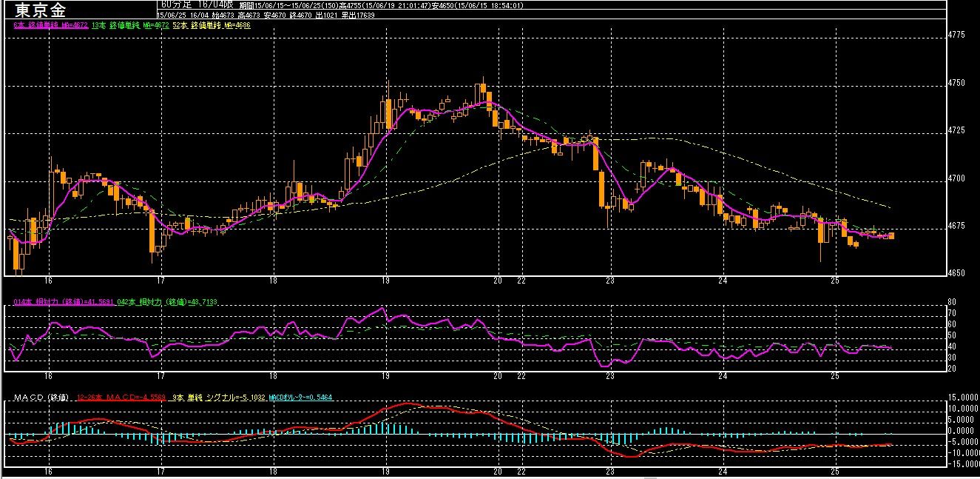This screenshot has width=980, height=479.
Task: Click date 17 under the candlestick chart
Action: point(161,281)
